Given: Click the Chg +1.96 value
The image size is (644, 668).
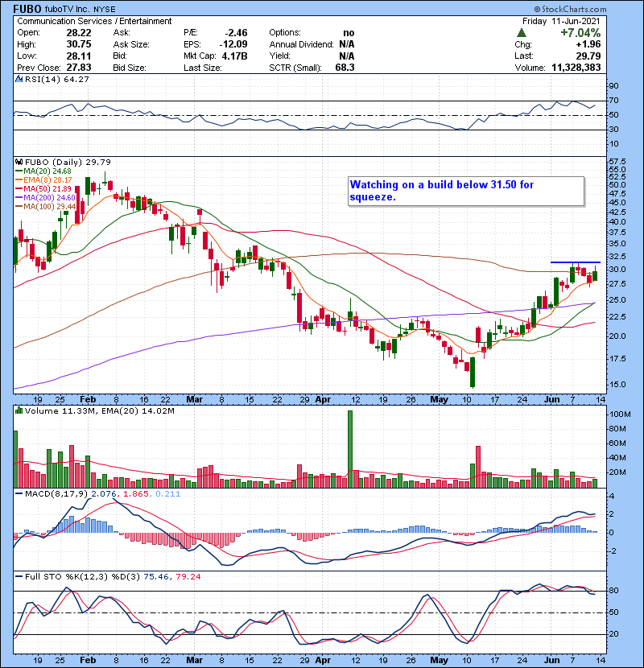Looking at the screenshot, I should click(588, 44).
